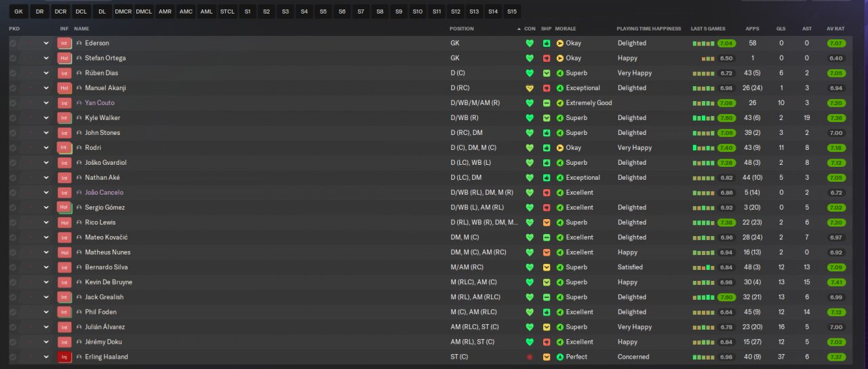Open the position dropdown arrow for John Stones
Image resolution: width=868 pixels, height=369 pixels.
coord(46,132)
